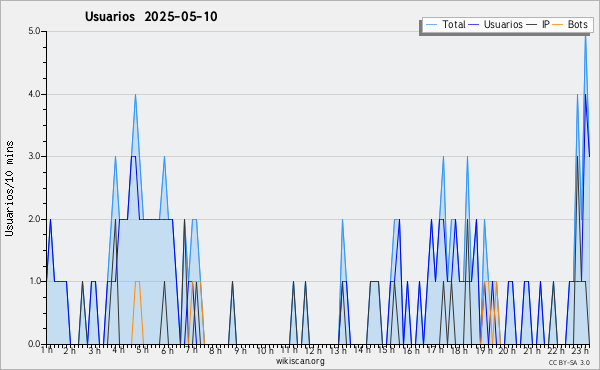Click the '5.0' y-axis value
The image size is (600, 370).
pos(34,31)
